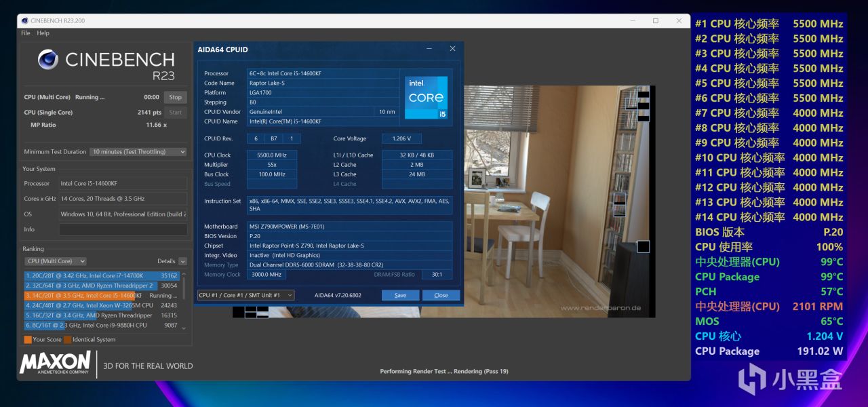The width and height of the screenshot is (868, 407).
Task: Click the Start button for CPU Single Core
Action: click(x=176, y=113)
